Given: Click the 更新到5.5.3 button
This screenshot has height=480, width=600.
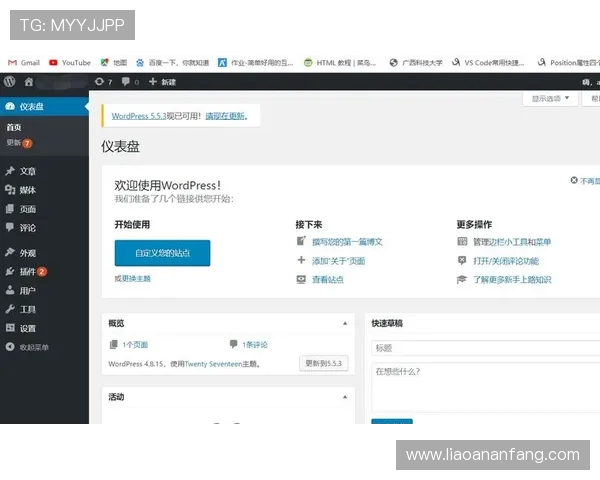Looking at the screenshot, I should click(324, 363).
